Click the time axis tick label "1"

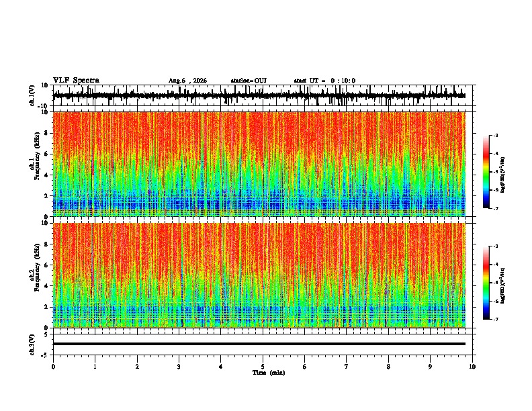tap(95, 367)
